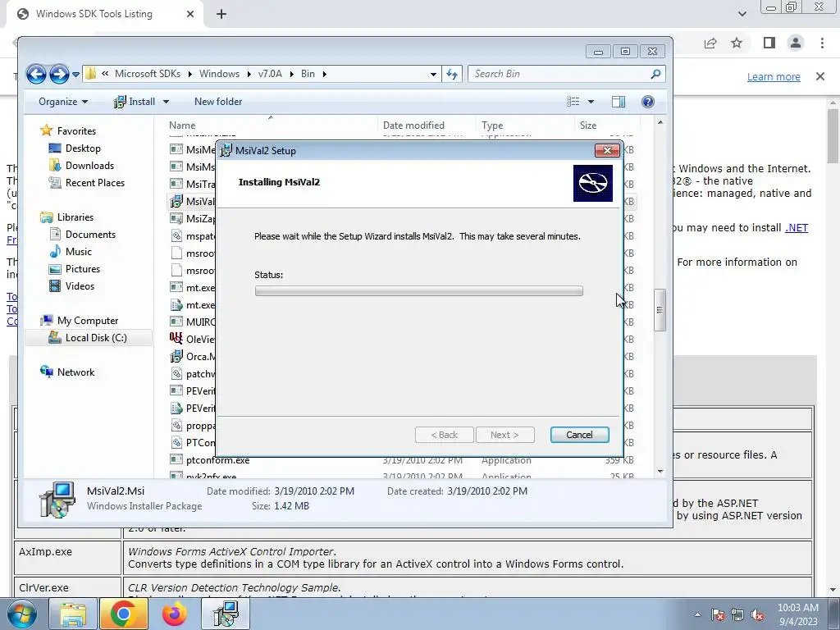Refresh the Bin folder view
840x630 pixels.
[452, 75]
